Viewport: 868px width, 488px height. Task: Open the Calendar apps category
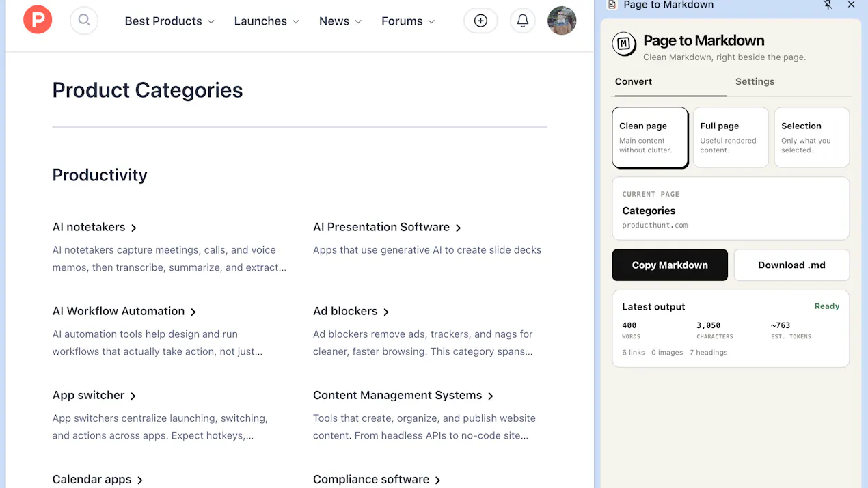98,479
